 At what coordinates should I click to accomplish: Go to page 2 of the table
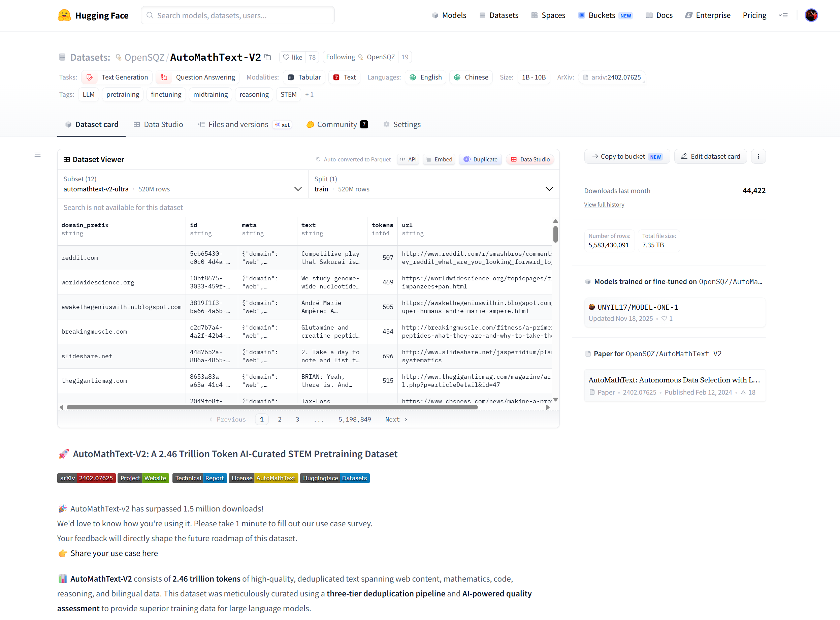(x=280, y=420)
